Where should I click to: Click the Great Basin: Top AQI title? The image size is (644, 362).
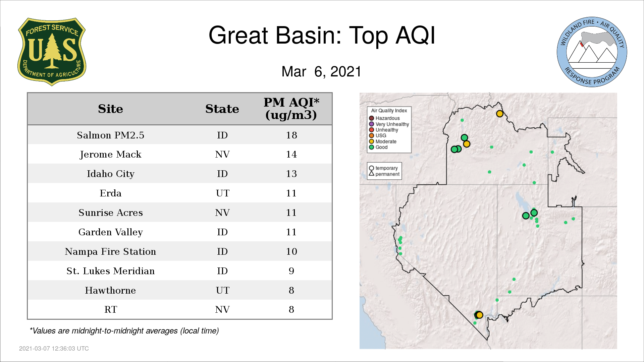click(322, 35)
